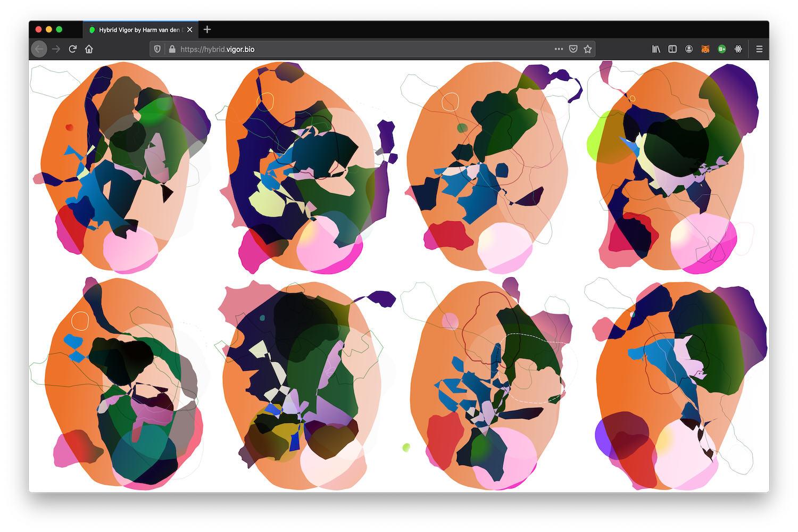Open a new tab with plus button

click(207, 30)
